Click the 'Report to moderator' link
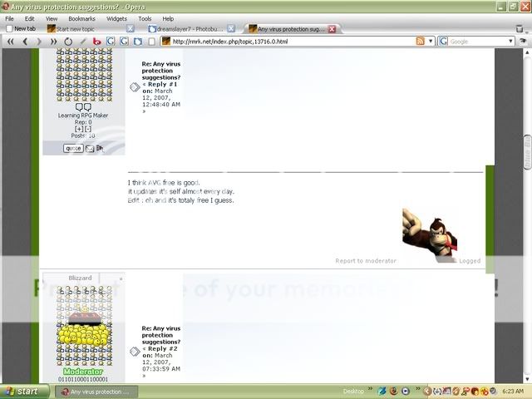The height and width of the screenshot is (399, 532). point(366,261)
